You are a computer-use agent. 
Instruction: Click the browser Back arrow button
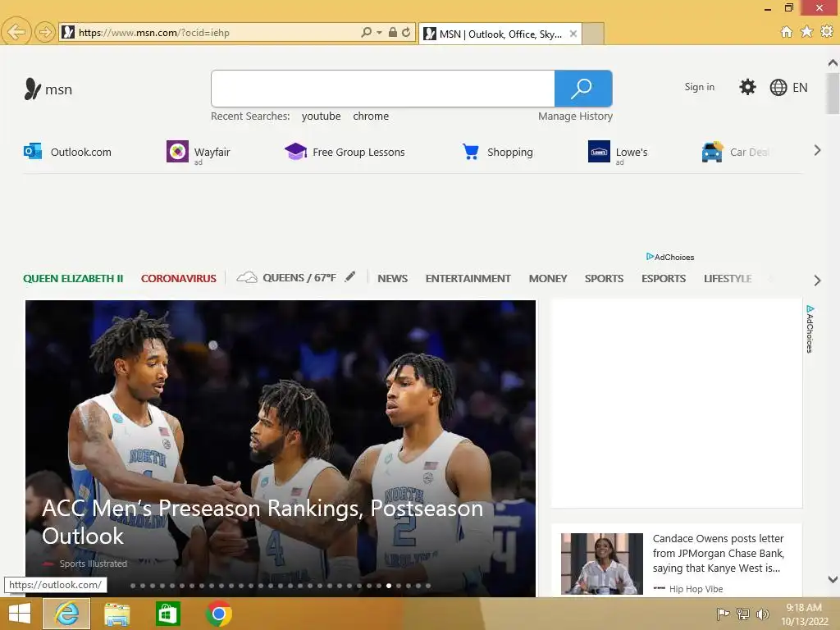coord(16,32)
